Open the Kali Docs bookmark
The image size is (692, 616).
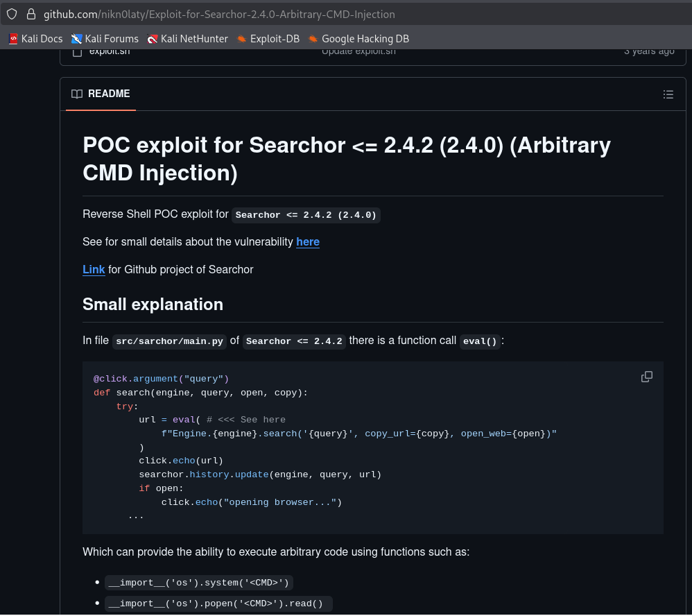click(x=36, y=39)
